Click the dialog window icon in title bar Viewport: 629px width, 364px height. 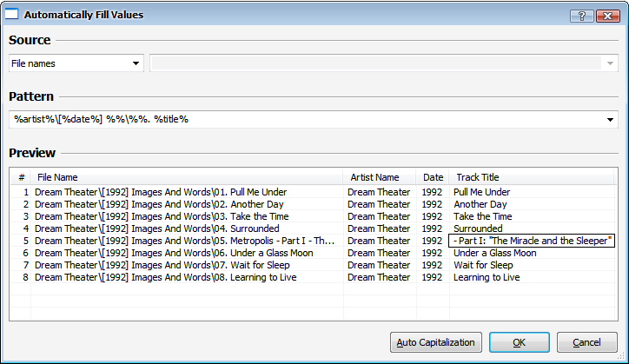point(11,15)
